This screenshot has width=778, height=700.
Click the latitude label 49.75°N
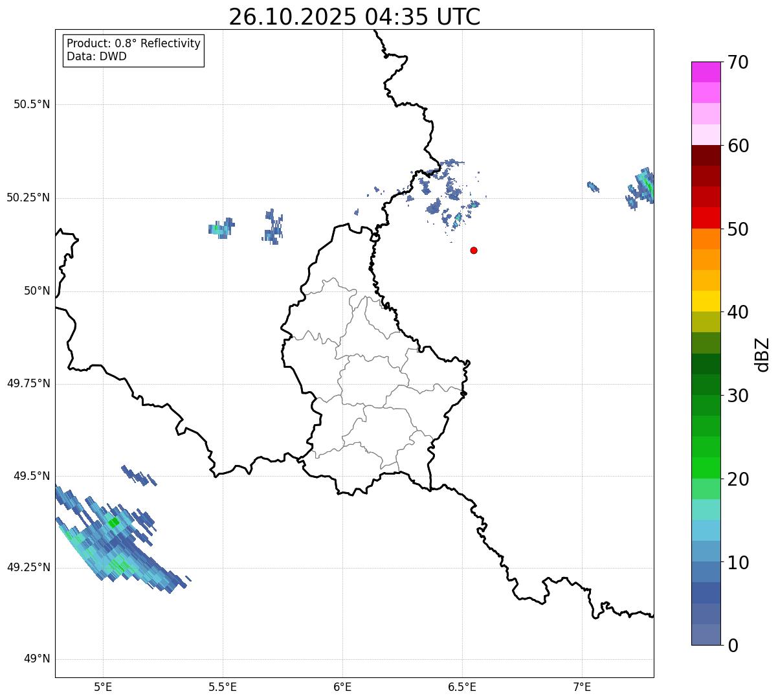(28, 383)
